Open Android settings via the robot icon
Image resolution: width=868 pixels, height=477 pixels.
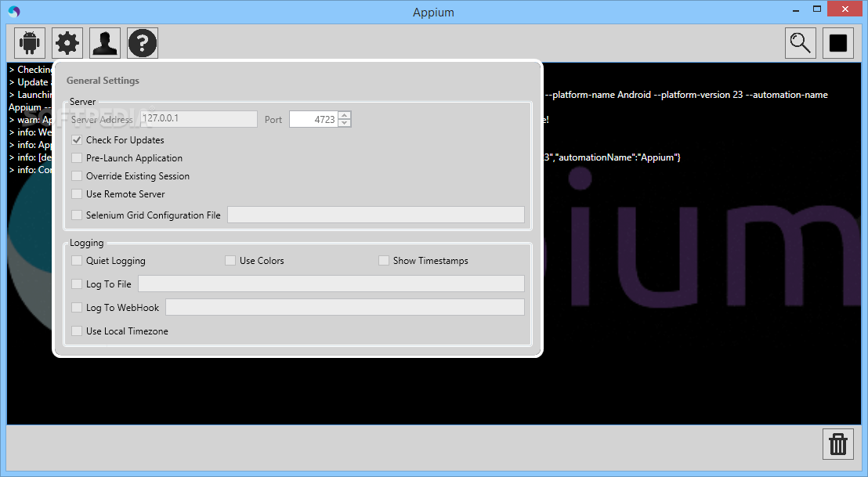point(29,42)
